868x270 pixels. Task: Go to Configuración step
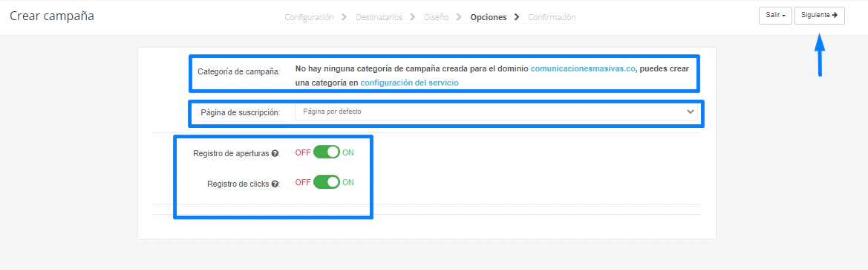pyautogui.click(x=309, y=17)
